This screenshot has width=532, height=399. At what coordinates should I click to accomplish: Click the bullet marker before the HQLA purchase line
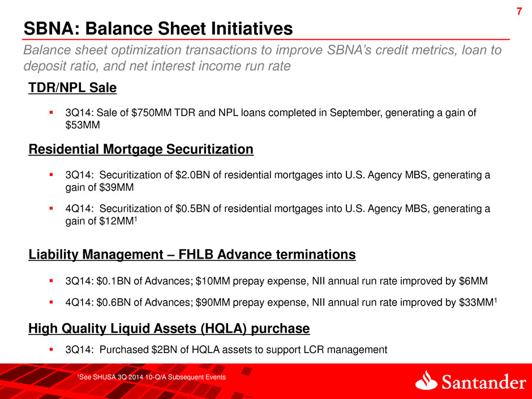pyautogui.click(x=52, y=350)
